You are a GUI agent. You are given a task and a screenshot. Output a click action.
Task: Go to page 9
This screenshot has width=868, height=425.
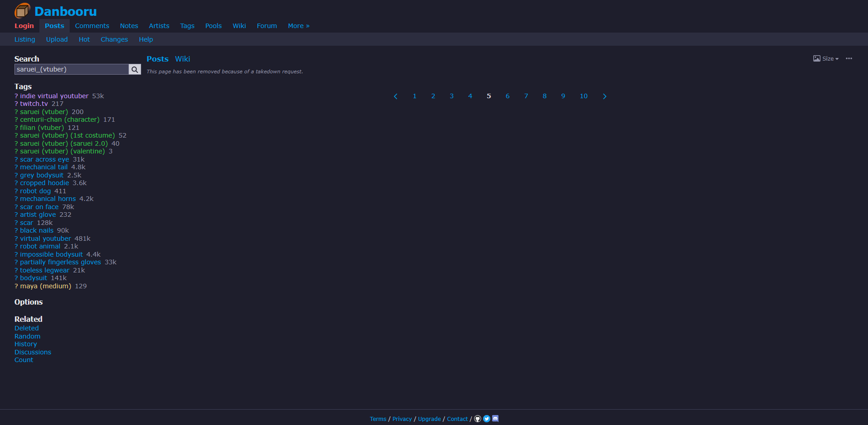point(563,96)
